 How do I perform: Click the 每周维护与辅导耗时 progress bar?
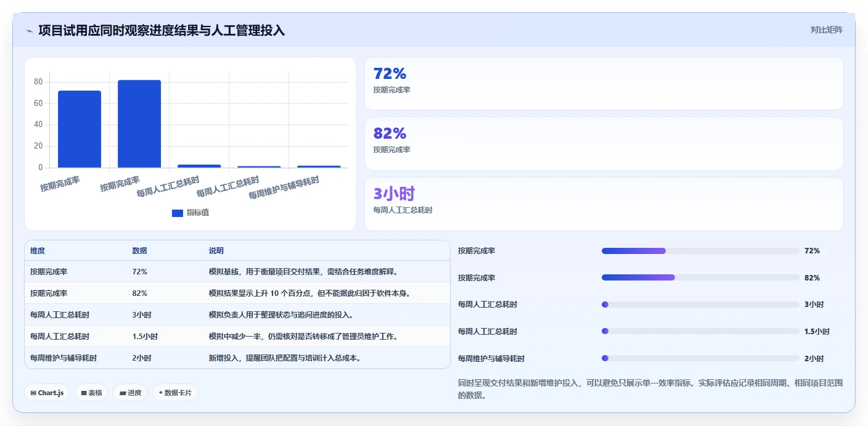pos(700,358)
